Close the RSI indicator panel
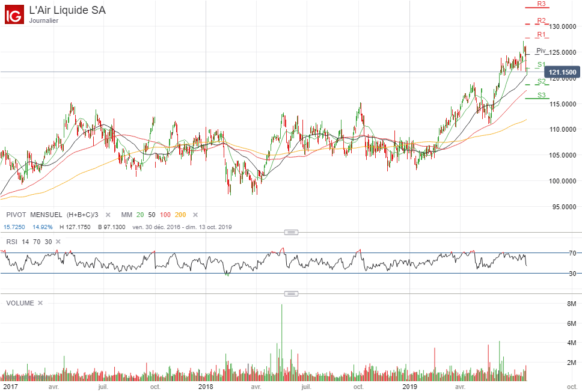The image size is (582, 392). coord(58,242)
